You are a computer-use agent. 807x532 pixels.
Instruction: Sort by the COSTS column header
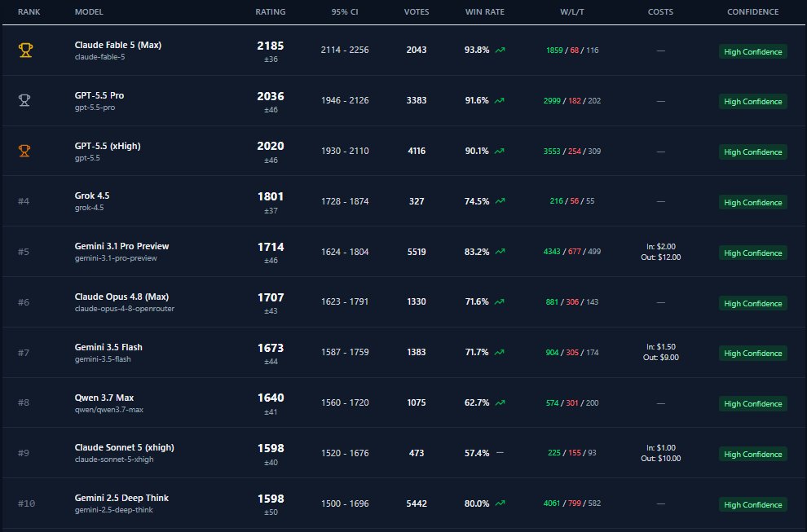click(660, 12)
